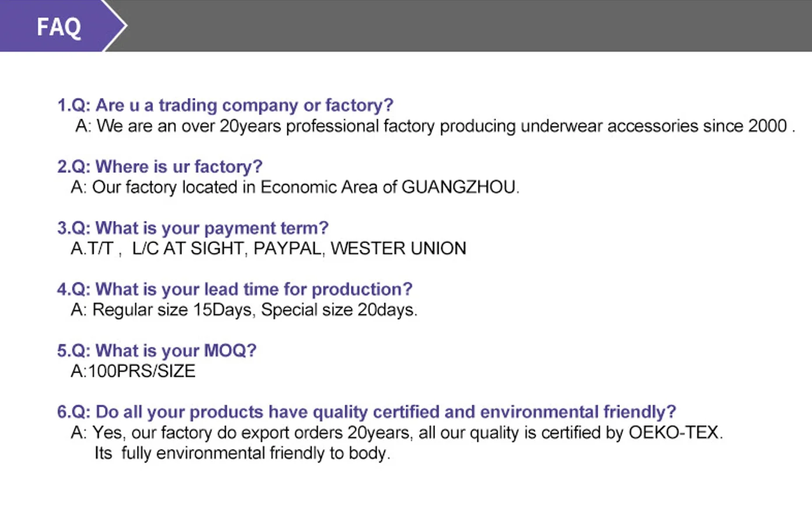Viewport: 812px width, 517px height.
Task: Select the question about payment term
Action: pos(193,228)
